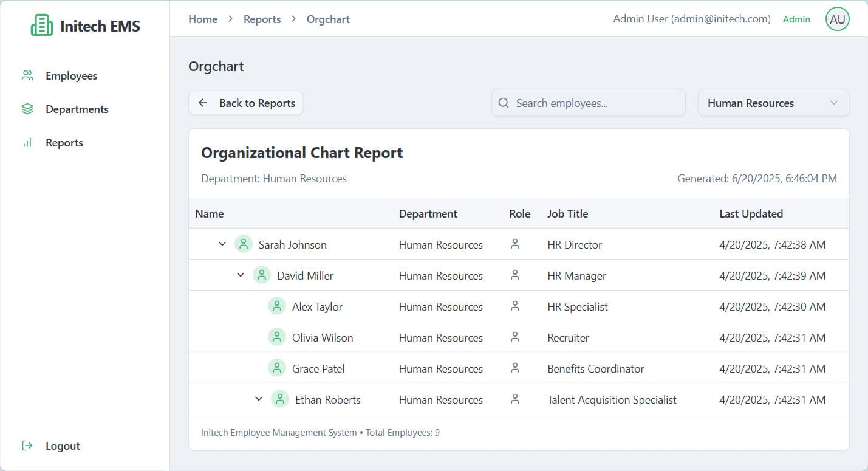
Task: Click Grace Patel's green avatar icon
Action: click(x=277, y=368)
